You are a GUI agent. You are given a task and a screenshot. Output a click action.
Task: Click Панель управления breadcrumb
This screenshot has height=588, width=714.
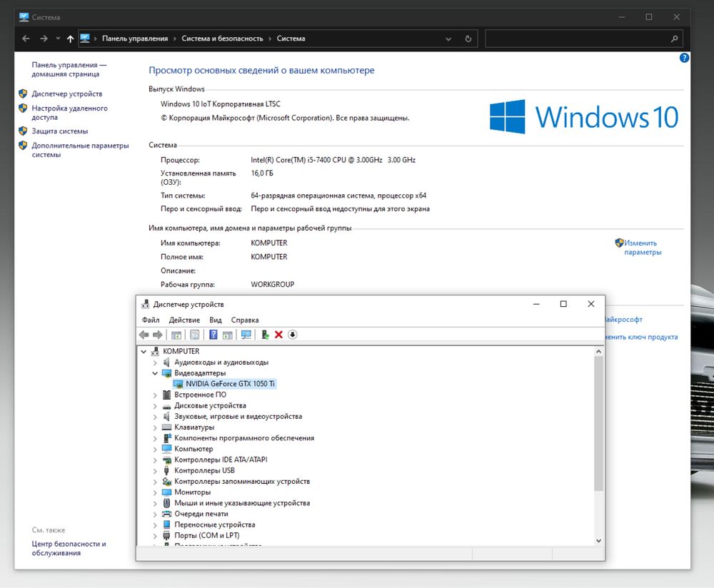(135, 39)
